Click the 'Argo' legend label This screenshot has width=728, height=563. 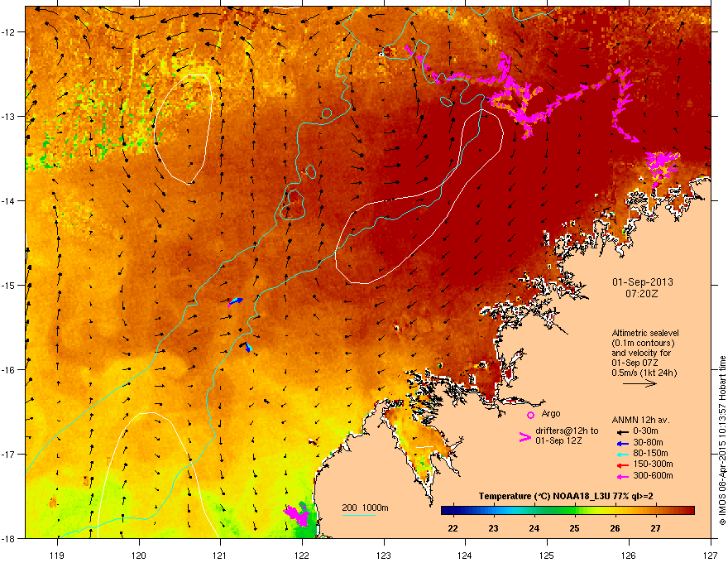[551, 413]
